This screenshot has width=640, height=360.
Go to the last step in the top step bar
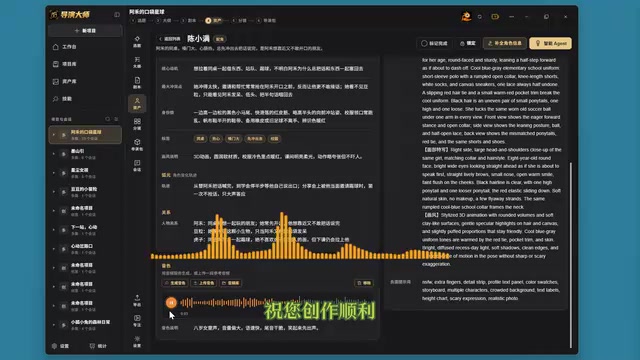point(267,20)
